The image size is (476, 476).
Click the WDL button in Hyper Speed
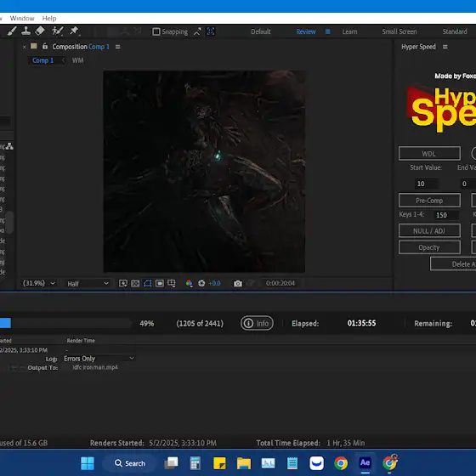click(429, 154)
